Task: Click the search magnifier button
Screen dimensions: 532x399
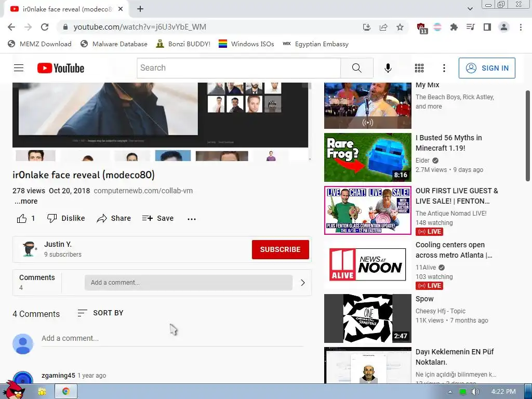Action: 356,68
